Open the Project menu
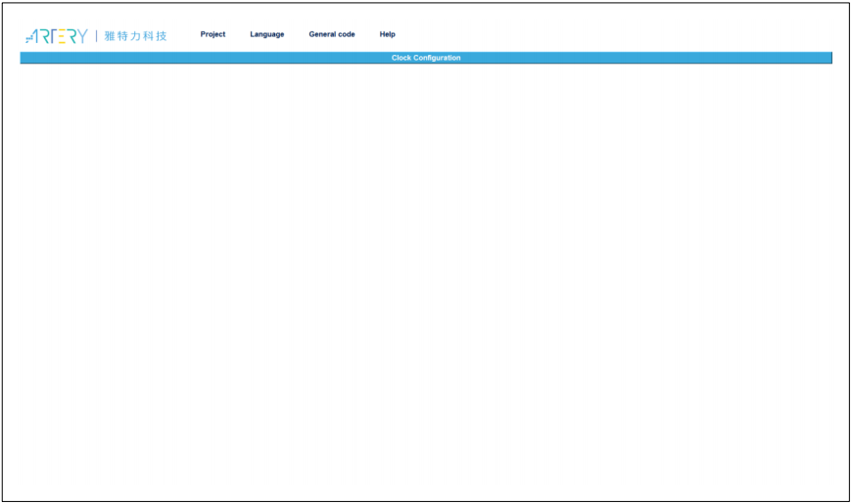This screenshot has height=504, width=852. tap(213, 34)
